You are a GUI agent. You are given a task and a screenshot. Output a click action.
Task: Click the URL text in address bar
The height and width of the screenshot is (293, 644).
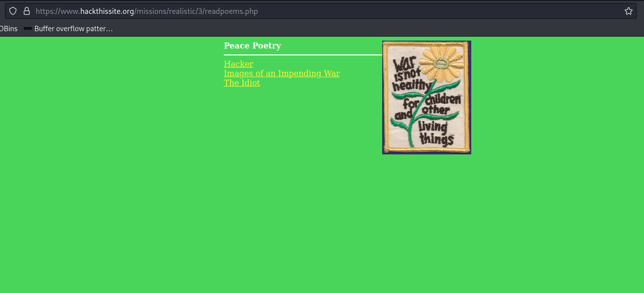coord(147,11)
